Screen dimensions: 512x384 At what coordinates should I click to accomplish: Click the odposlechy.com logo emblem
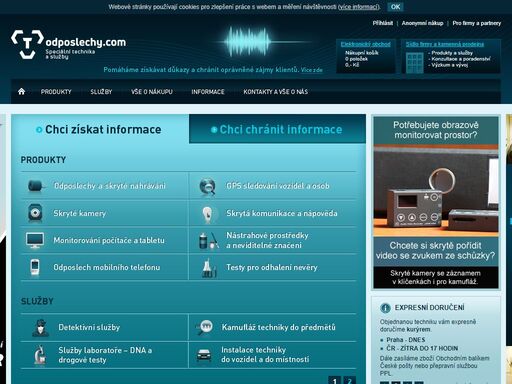click(27, 44)
